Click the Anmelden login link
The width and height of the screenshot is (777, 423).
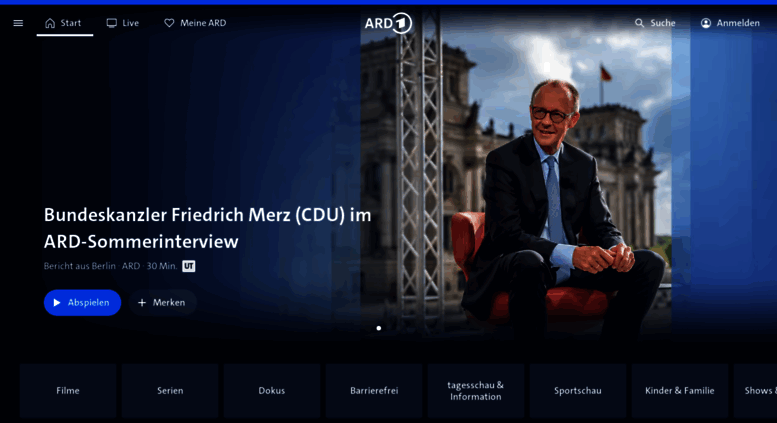coord(730,23)
